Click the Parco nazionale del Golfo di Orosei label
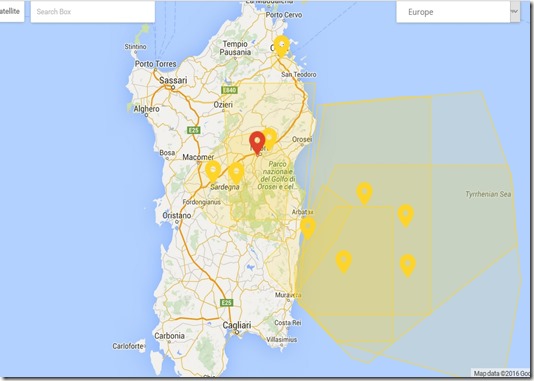Screen dimensions: 534x381 (277, 175)
